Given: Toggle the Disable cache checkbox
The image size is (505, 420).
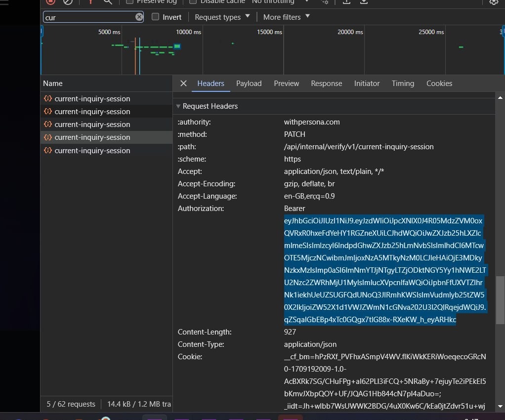Looking at the screenshot, I should pos(193,1).
